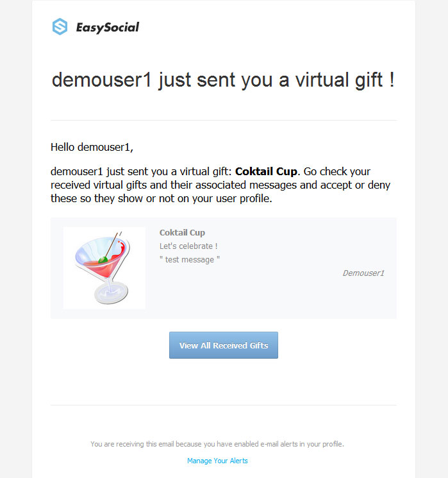Click the EasySocial brand name text
The width and height of the screenshot is (448, 478).
click(x=108, y=28)
